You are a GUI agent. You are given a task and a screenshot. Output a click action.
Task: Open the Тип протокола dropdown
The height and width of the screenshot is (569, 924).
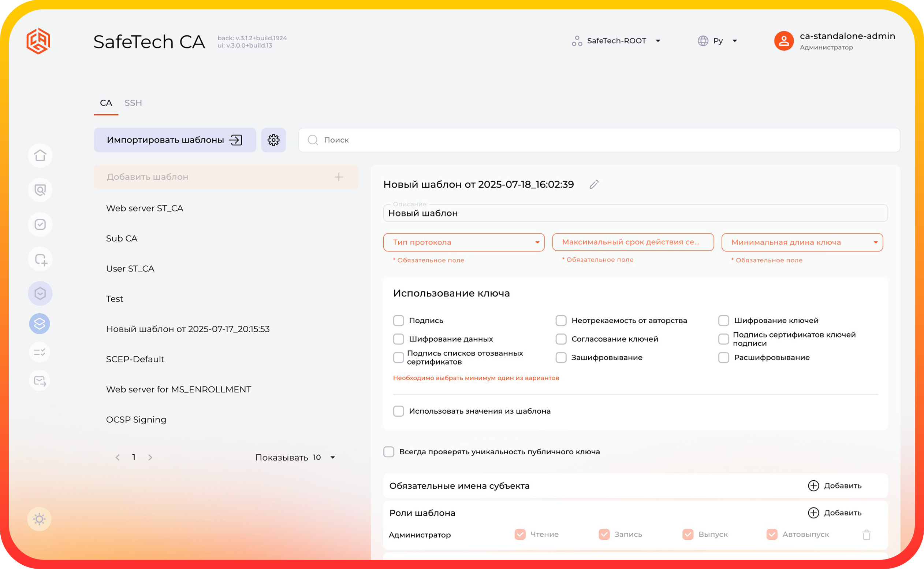pos(464,242)
